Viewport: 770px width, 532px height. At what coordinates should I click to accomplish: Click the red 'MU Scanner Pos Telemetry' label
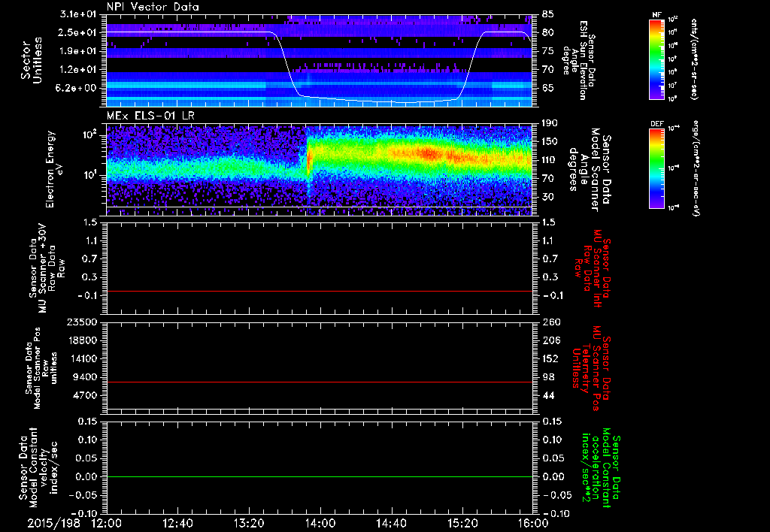[593, 369]
